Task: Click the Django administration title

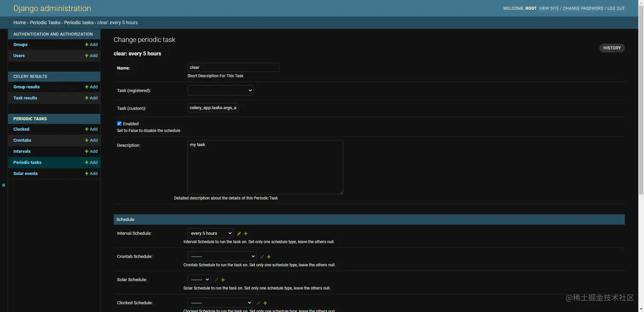Action: (x=52, y=8)
